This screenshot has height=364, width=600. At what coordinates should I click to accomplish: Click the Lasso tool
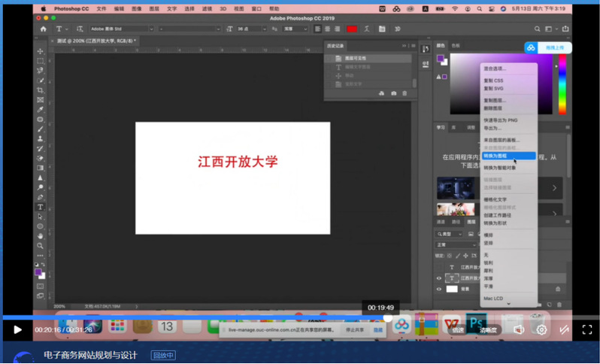41,71
